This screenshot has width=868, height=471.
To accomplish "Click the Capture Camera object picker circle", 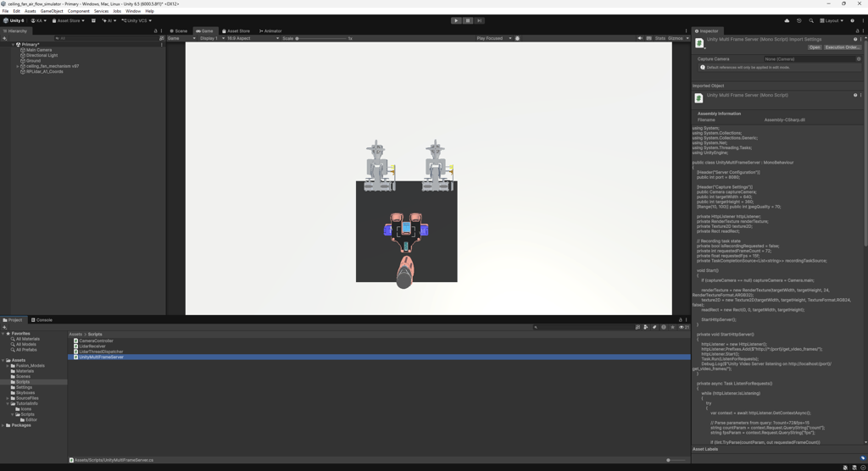I will (x=859, y=58).
